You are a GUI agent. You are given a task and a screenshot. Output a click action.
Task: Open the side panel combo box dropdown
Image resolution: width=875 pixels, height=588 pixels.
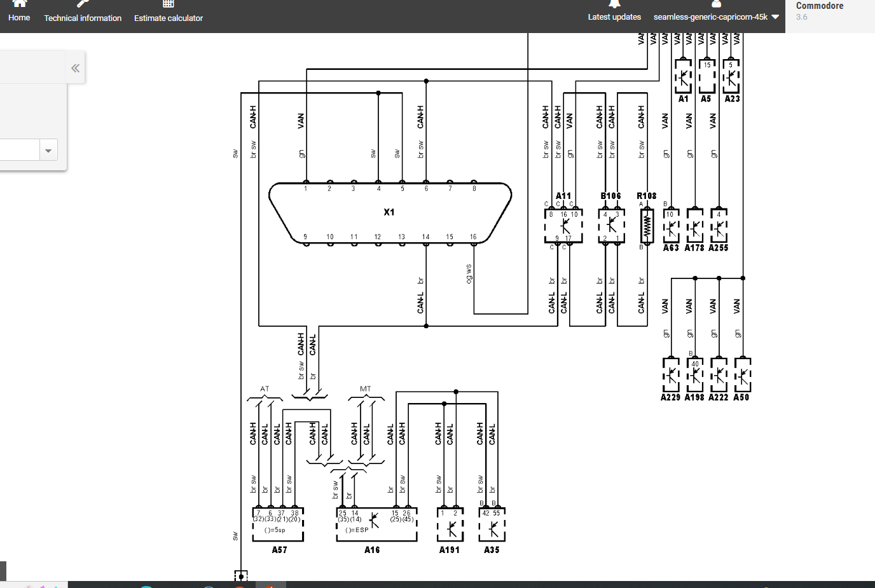tap(48, 151)
